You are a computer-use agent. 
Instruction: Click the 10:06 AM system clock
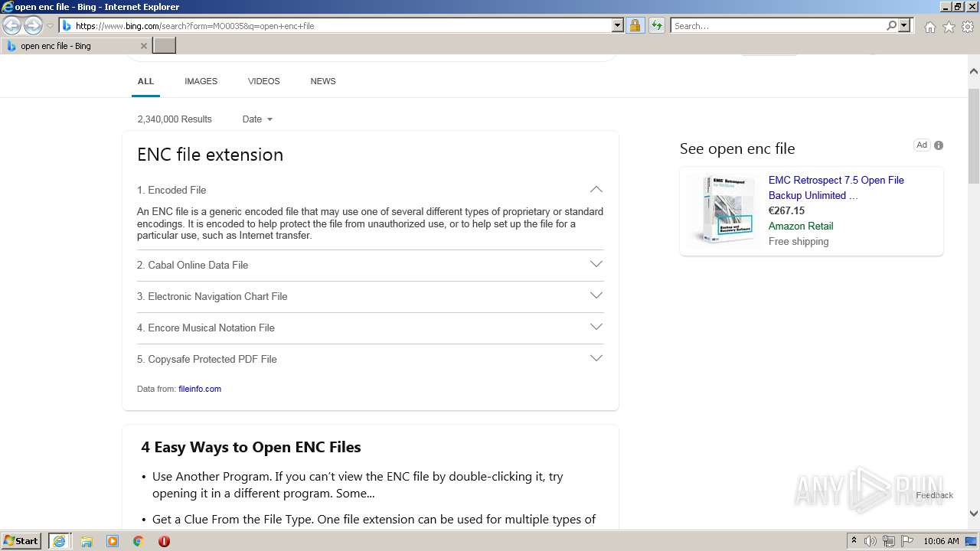pos(941,541)
